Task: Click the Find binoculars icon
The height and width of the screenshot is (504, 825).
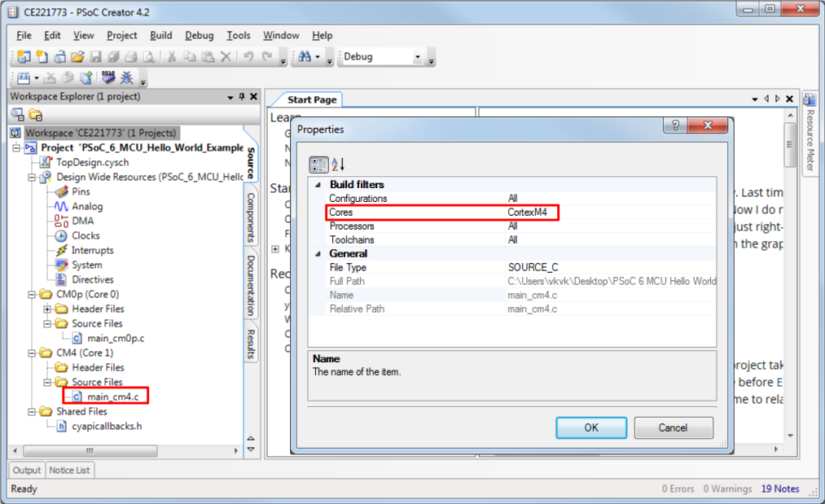Action: (305, 56)
